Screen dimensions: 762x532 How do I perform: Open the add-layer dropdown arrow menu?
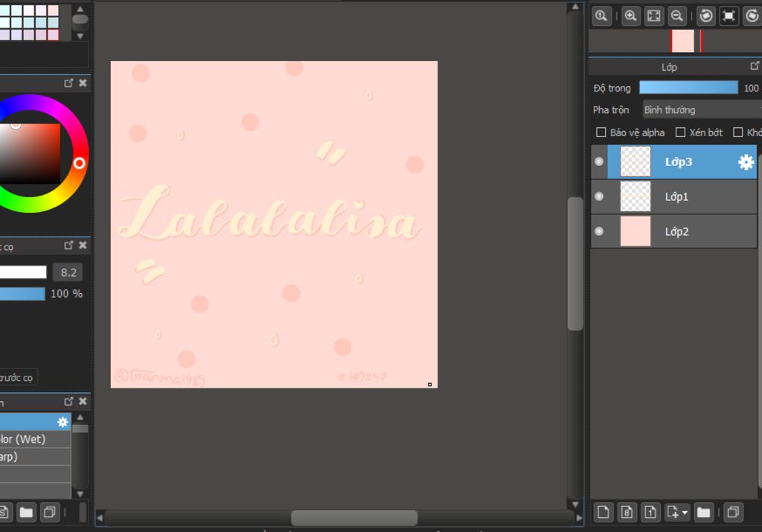tap(685, 513)
